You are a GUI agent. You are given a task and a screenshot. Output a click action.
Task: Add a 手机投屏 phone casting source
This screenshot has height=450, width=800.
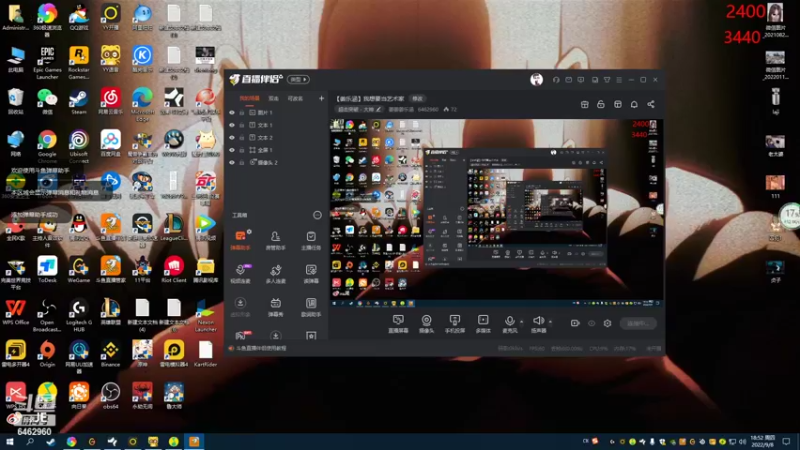tap(455, 323)
